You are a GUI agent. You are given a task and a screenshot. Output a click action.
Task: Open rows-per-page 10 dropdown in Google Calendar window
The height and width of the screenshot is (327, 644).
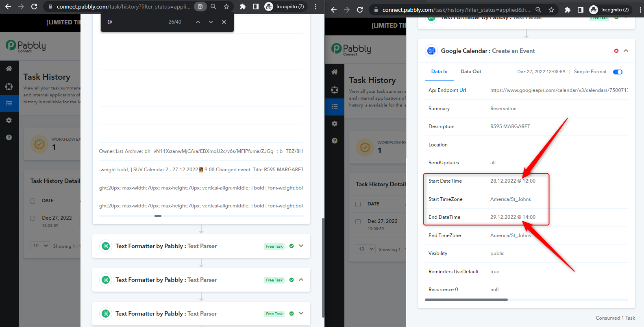coord(366,249)
